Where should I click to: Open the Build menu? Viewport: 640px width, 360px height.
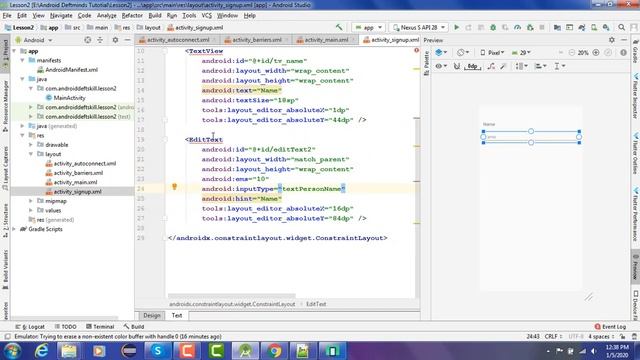pyautogui.click(x=155, y=16)
